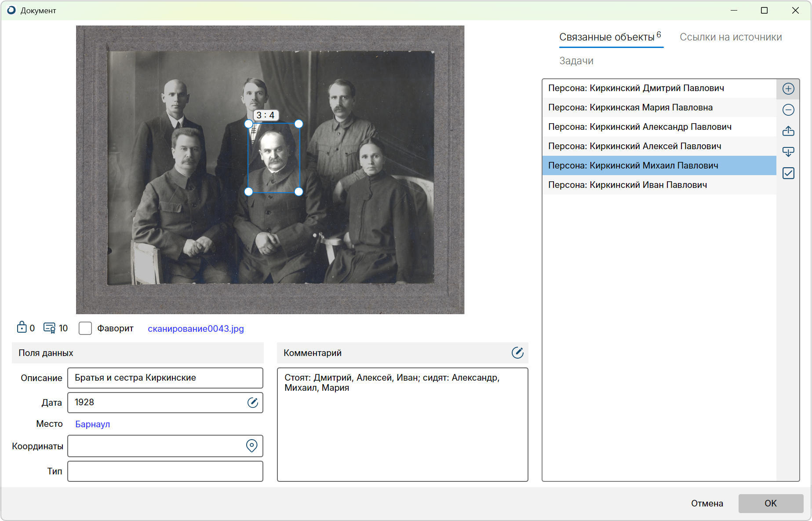The width and height of the screenshot is (812, 521).
Task: Toggle the Фаворит checkbox
Action: coord(85,328)
